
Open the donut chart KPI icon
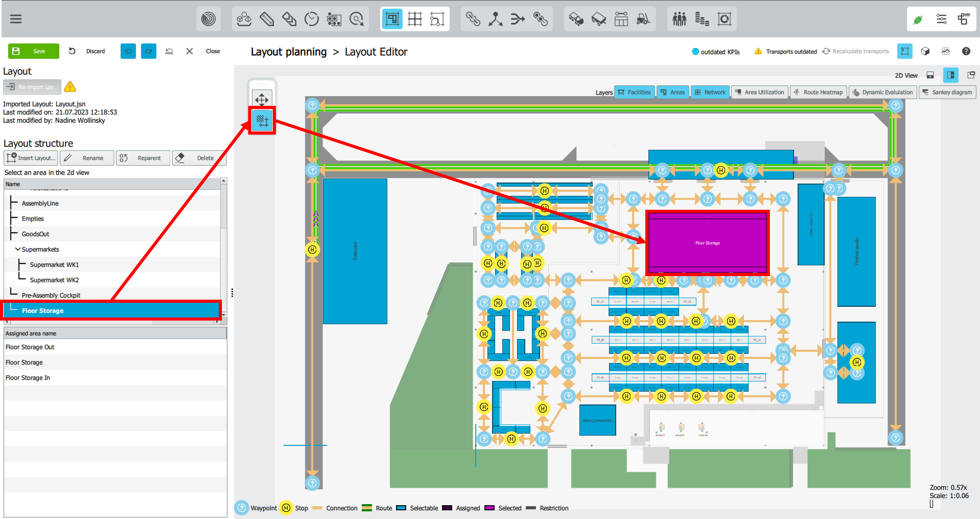(x=724, y=19)
